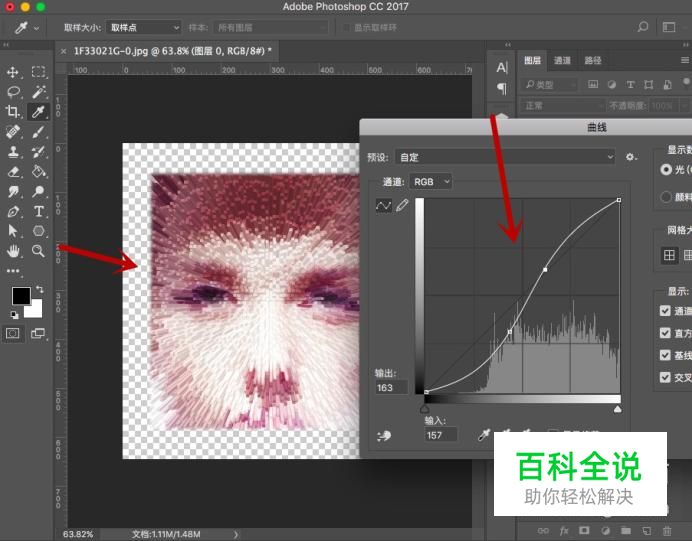The width and height of the screenshot is (692, 541).
Task: Select the Pigment radio option
Action: click(666, 197)
